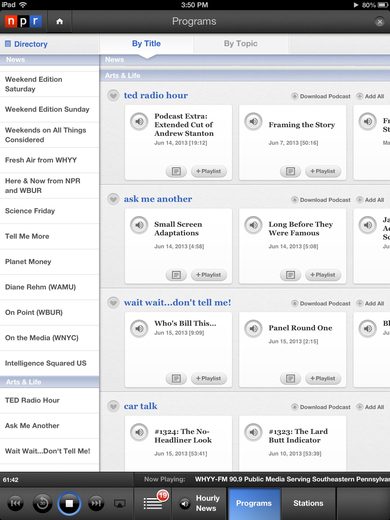View story details for Andrew Stanton podcast

[x=176, y=171]
